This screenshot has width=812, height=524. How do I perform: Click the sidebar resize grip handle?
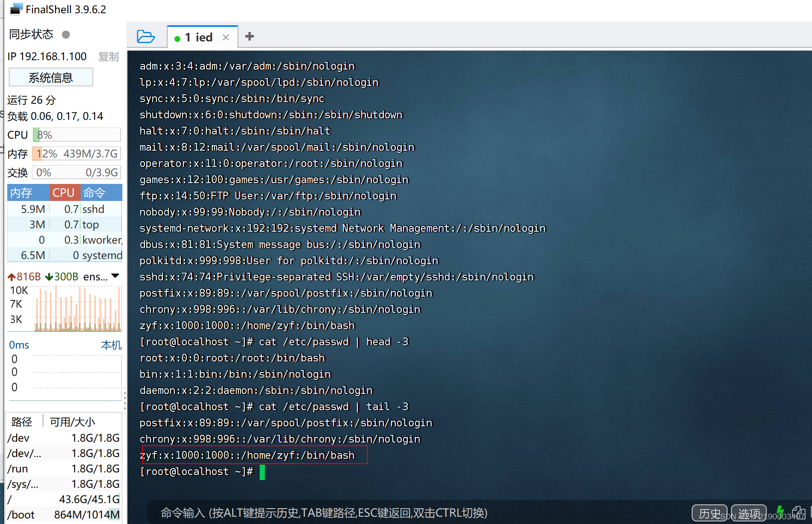coord(125,400)
